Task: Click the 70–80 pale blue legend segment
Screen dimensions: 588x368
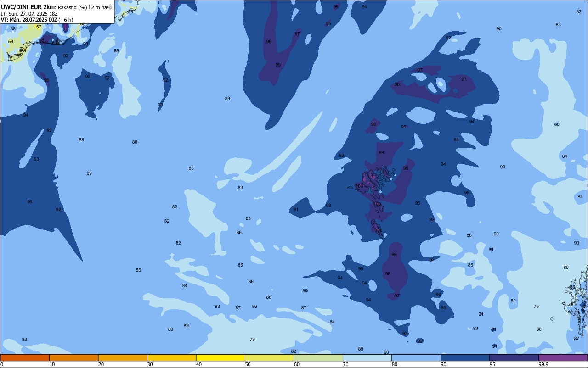Action: click(x=367, y=357)
